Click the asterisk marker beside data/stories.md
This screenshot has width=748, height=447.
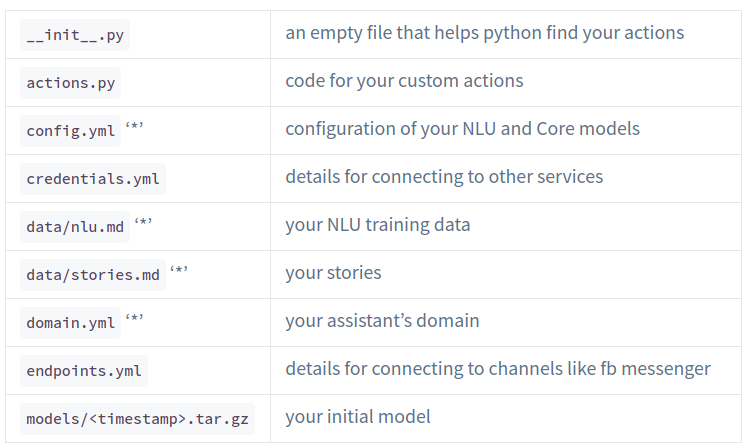pos(179,272)
